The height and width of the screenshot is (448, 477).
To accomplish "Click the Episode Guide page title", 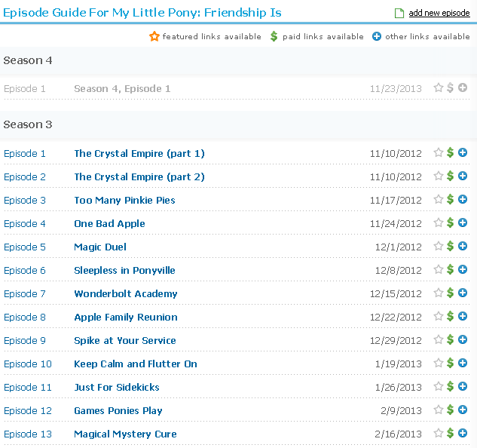I will 142,13.
